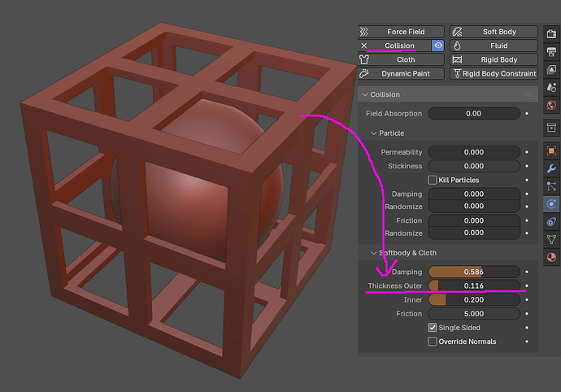This screenshot has height=392, width=561.
Task: Click the Single Sided keyframe dot
Action: click(x=527, y=328)
